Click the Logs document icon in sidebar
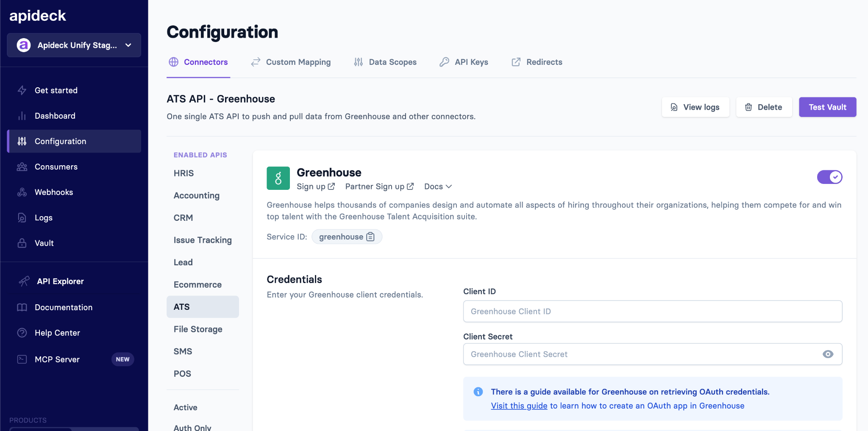The image size is (868, 431). [x=22, y=217]
